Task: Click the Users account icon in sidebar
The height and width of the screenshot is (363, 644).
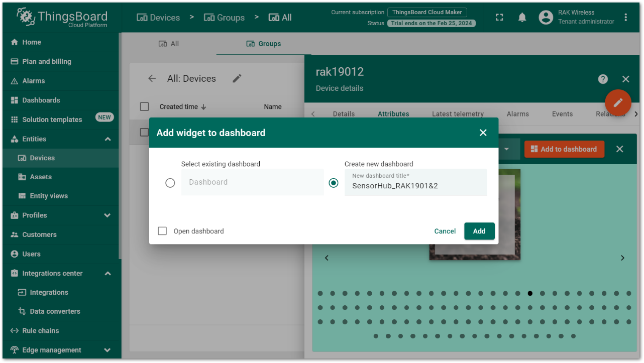Action: pos(15,254)
